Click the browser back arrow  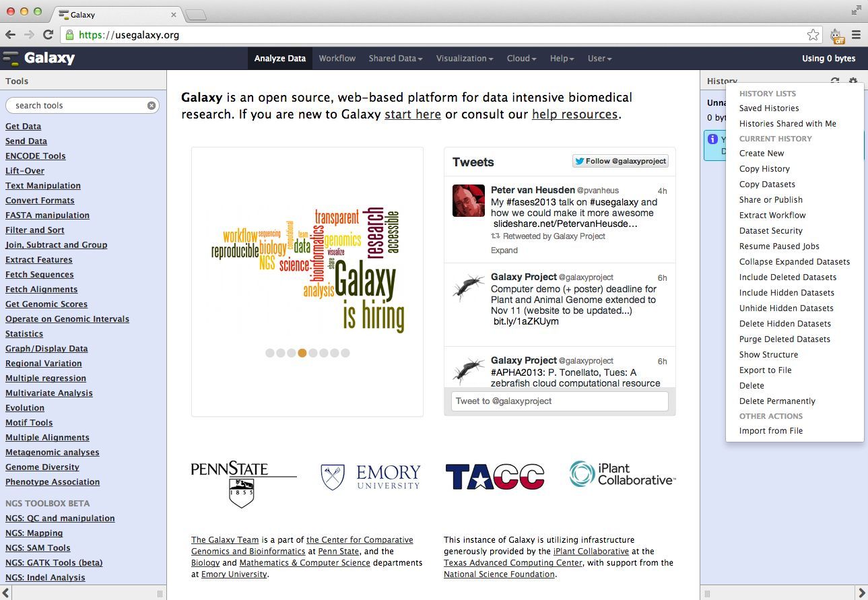coord(10,34)
